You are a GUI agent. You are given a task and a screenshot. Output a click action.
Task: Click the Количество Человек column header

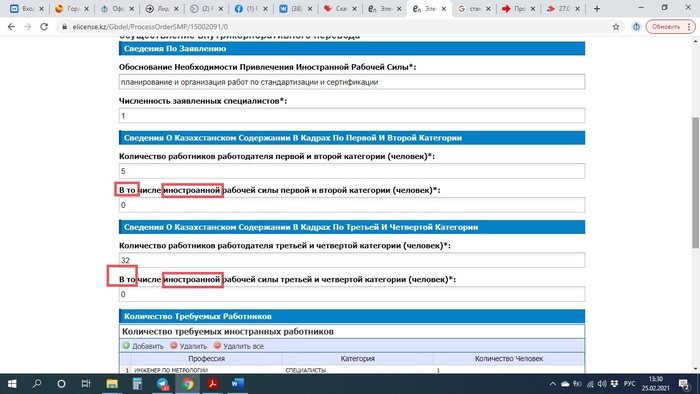[508, 358]
